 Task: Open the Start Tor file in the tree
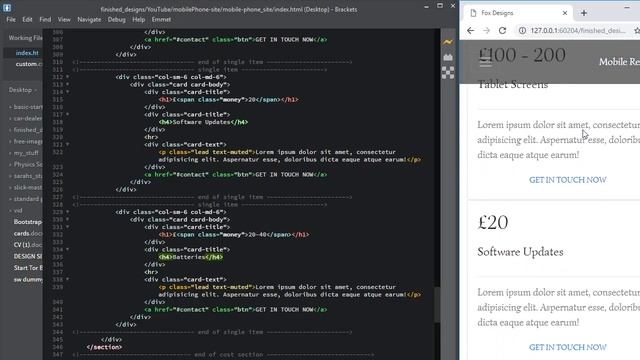[28, 268]
